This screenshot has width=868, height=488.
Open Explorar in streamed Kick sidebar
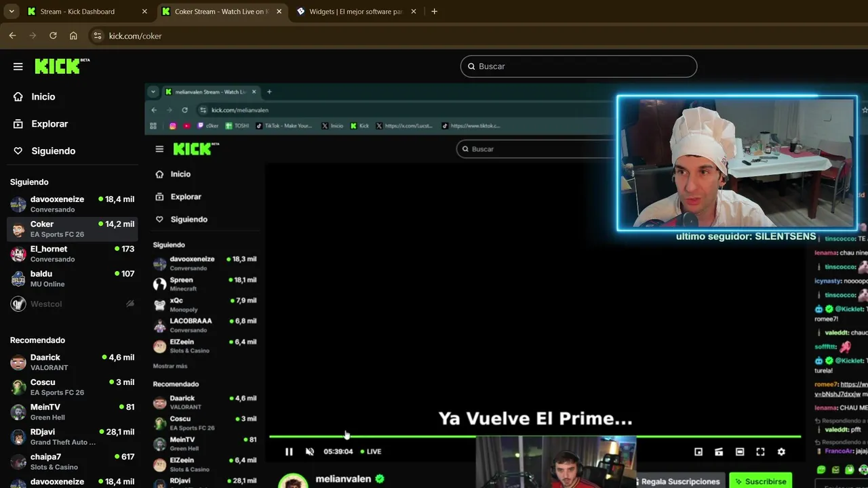point(179,197)
